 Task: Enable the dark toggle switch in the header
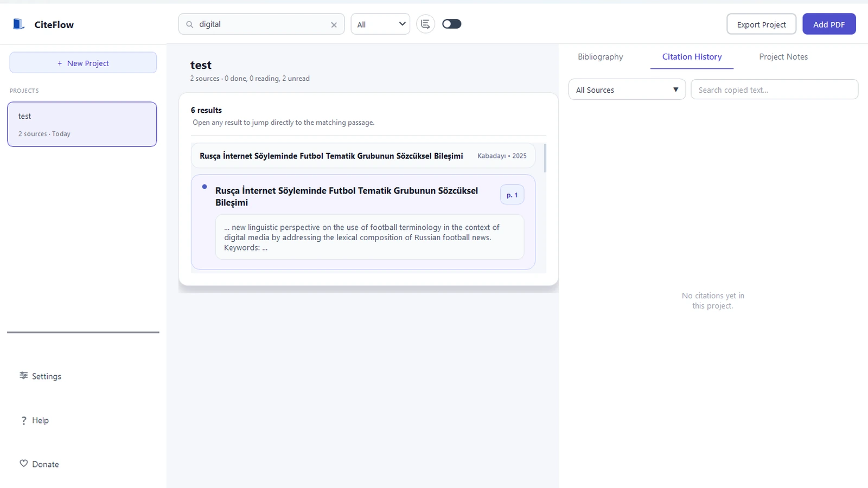tap(451, 24)
